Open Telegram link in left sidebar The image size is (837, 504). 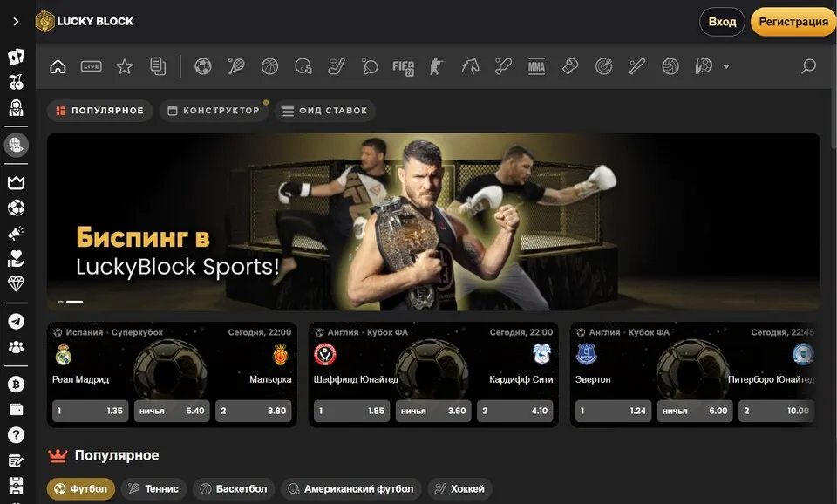click(x=16, y=322)
